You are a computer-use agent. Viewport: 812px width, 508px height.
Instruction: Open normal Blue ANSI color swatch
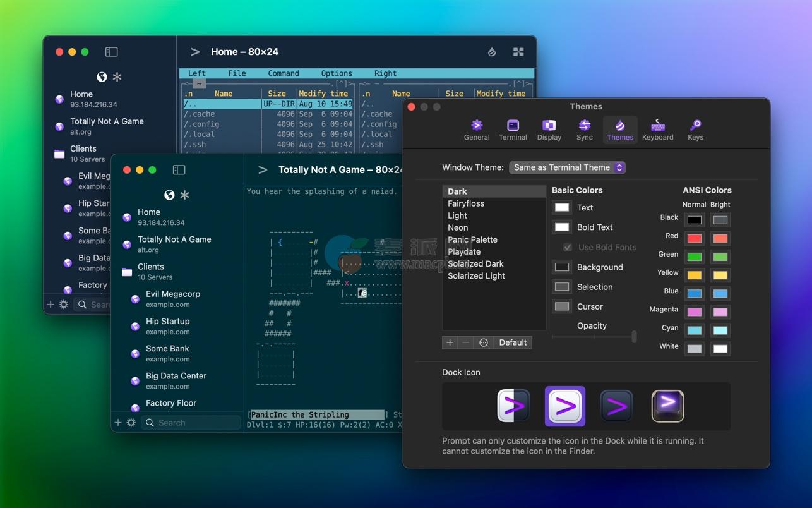(695, 293)
